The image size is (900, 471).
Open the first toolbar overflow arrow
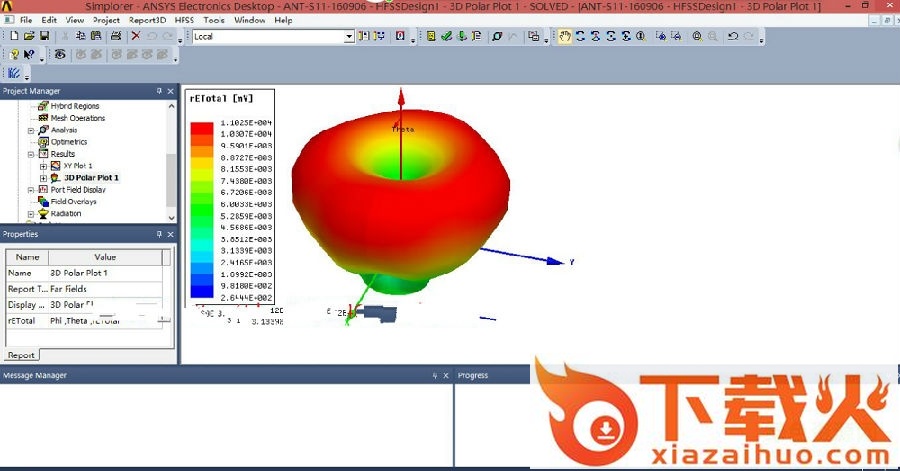pos(180,39)
